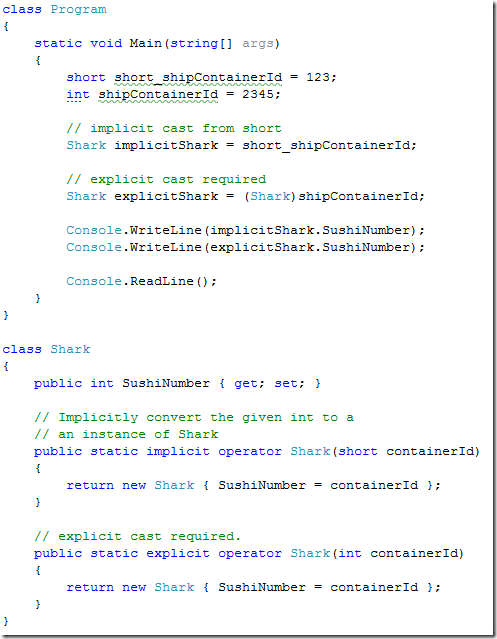Viewport: 497px width, 639px height.
Task: Click the 'short containerId' parameter
Action: pyautogui.click(x=407, y=452)
